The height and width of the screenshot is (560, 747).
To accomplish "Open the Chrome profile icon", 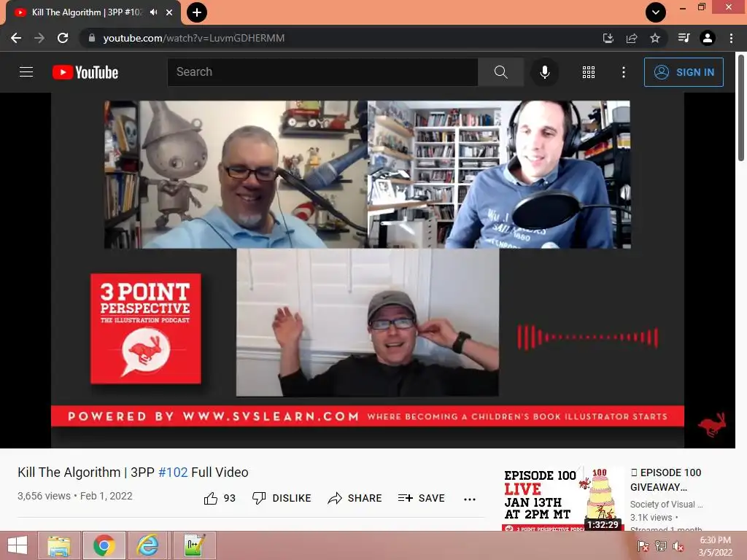I will pyautogui.click(x=708, y=38).
